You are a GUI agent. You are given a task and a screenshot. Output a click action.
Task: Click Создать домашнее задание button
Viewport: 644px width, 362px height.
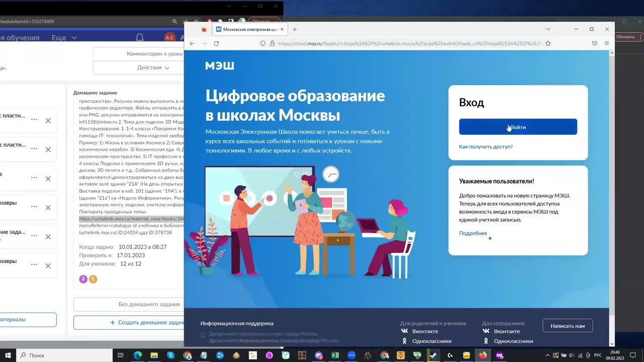[129, 322]
